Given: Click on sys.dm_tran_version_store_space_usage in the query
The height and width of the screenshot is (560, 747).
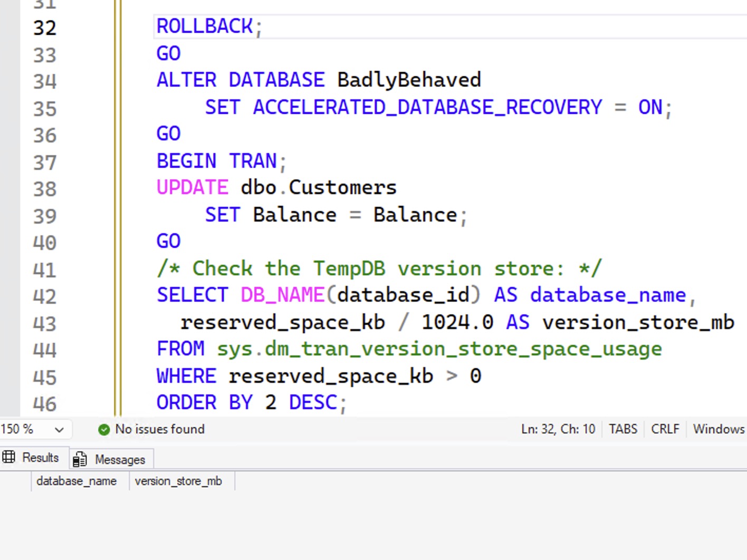Looking at the screenshot, I should pos(439,349).
